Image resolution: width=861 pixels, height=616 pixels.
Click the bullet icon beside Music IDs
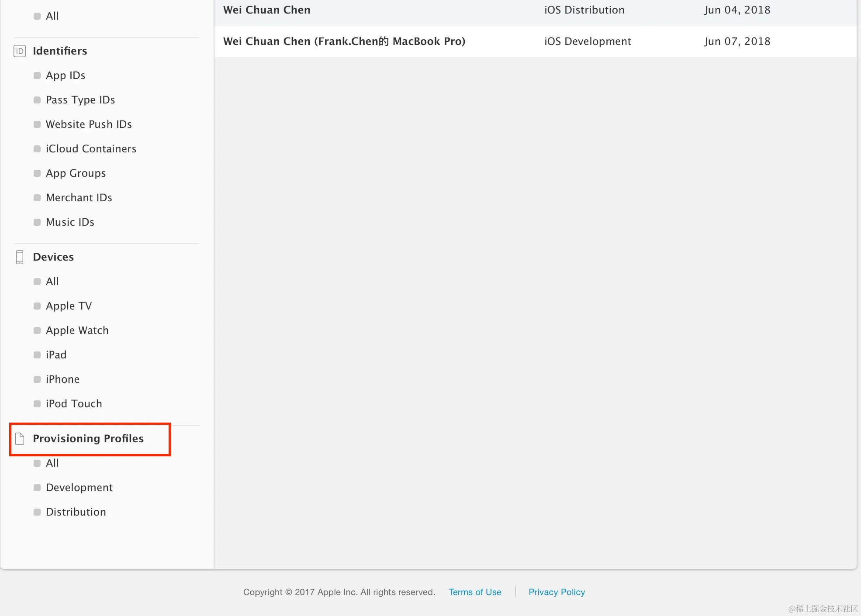(x=37, y=222)
